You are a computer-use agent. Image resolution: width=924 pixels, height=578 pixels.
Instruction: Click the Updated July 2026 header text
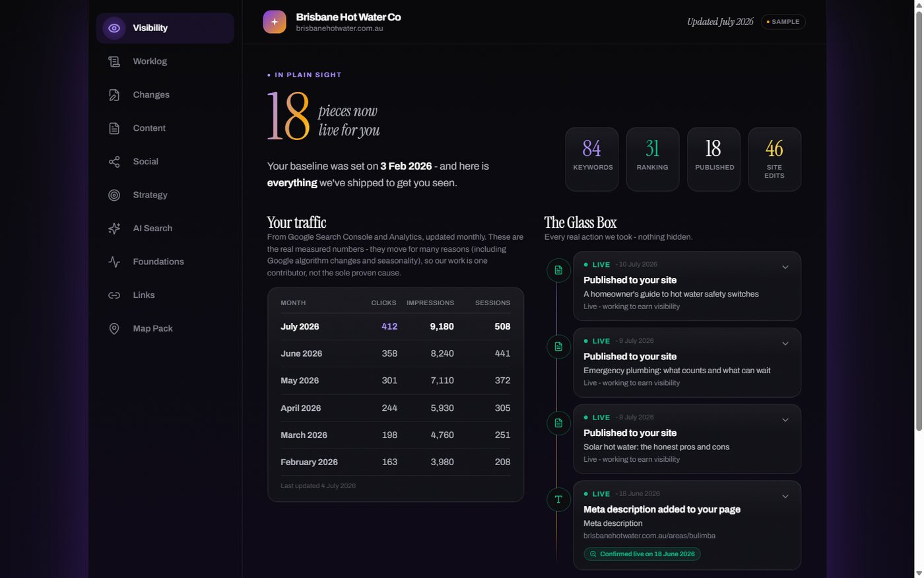pyautogui.click(x=720, y=22)
